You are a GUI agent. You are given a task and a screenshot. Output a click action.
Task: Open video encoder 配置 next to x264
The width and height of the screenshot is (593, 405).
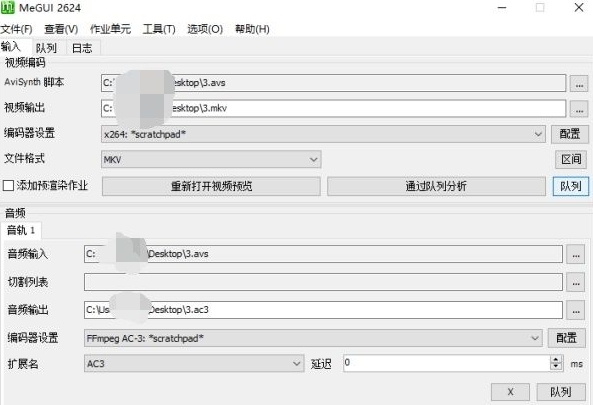click(x=570, y=134)
